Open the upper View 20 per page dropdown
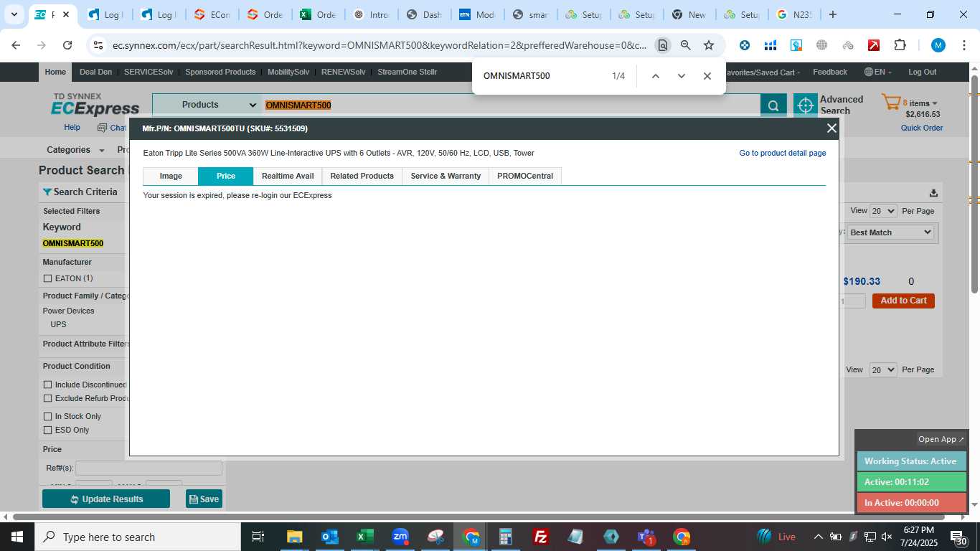 [883, 211]
